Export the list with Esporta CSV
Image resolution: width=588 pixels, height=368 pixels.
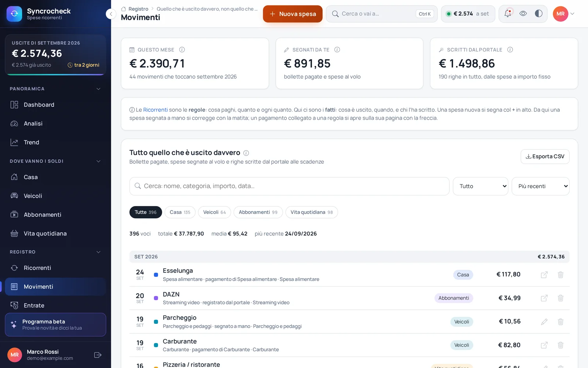pos(545,156)
